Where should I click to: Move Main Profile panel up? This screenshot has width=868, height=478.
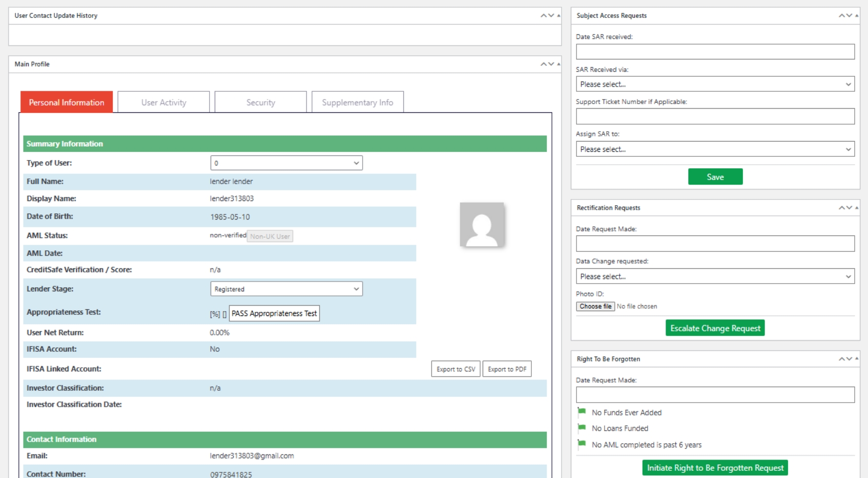pos(543,64)
